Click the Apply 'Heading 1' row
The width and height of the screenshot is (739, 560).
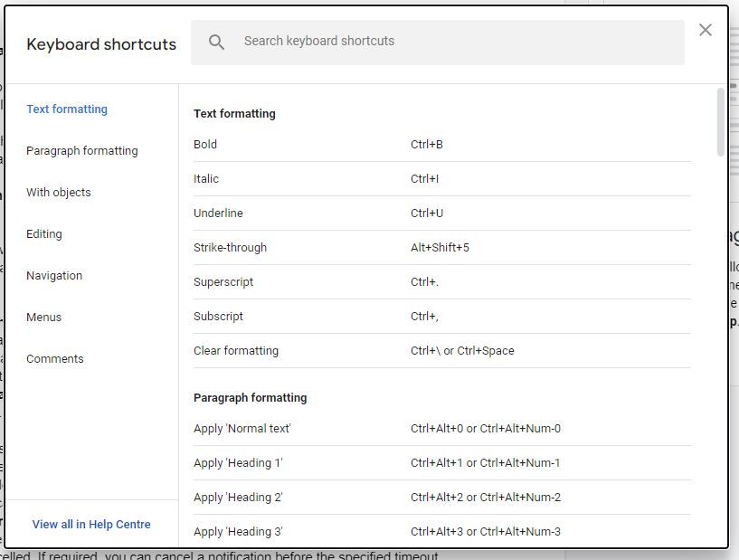(x=362, y=462)
